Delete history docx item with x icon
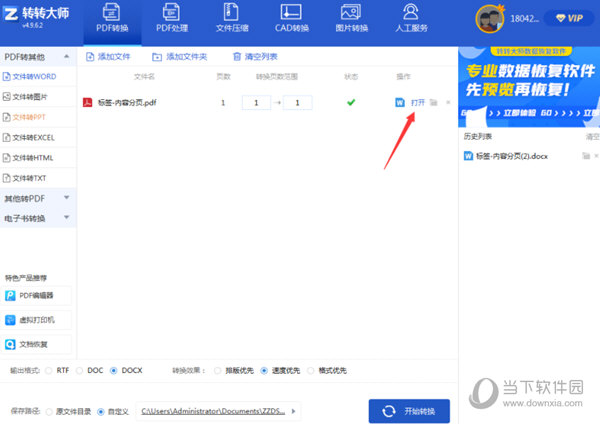Viewport: 600px width, 424px height. (x=597, y=156)
